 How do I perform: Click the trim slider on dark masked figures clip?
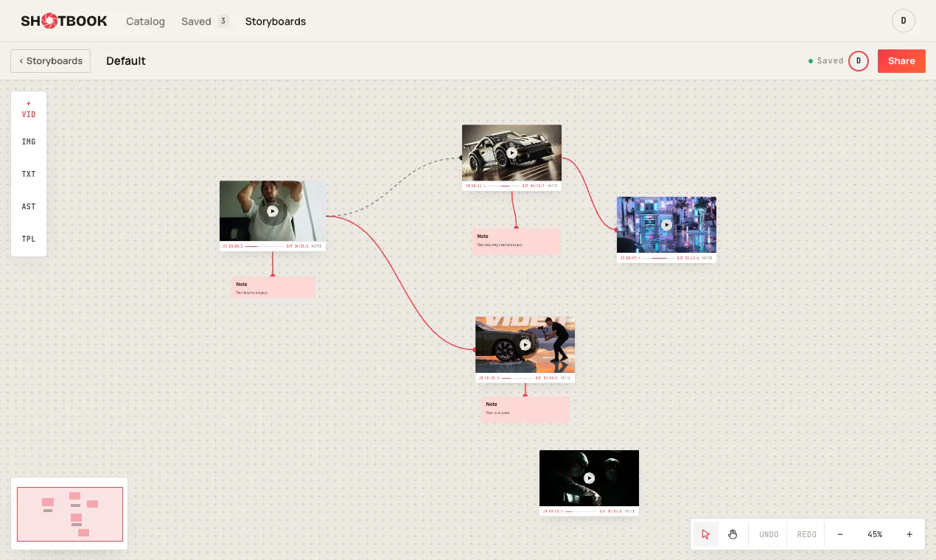pyautogui.click(x=581, y=511)
